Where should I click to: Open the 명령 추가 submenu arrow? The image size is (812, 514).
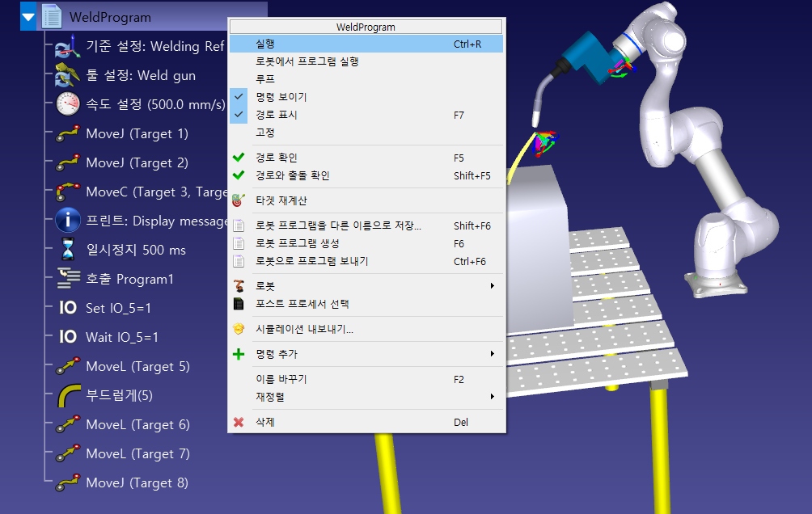click(x=493, y=353)
